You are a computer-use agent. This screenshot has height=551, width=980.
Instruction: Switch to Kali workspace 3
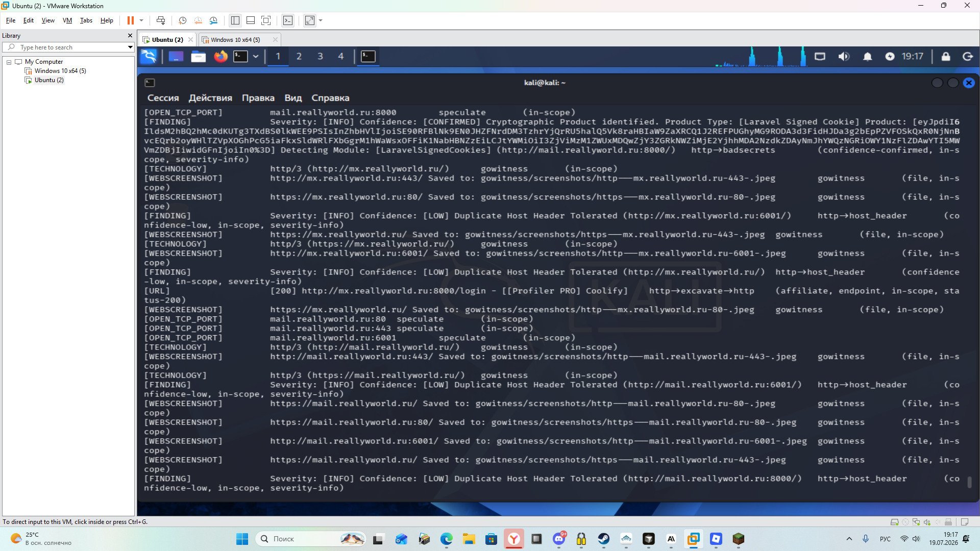(320, 56)
